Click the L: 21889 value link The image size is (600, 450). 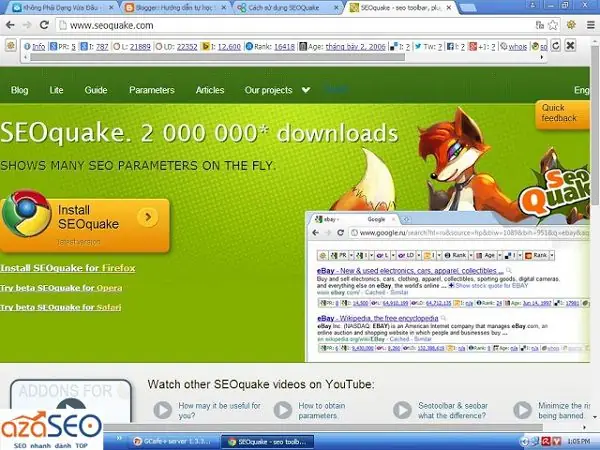(140, 47)
